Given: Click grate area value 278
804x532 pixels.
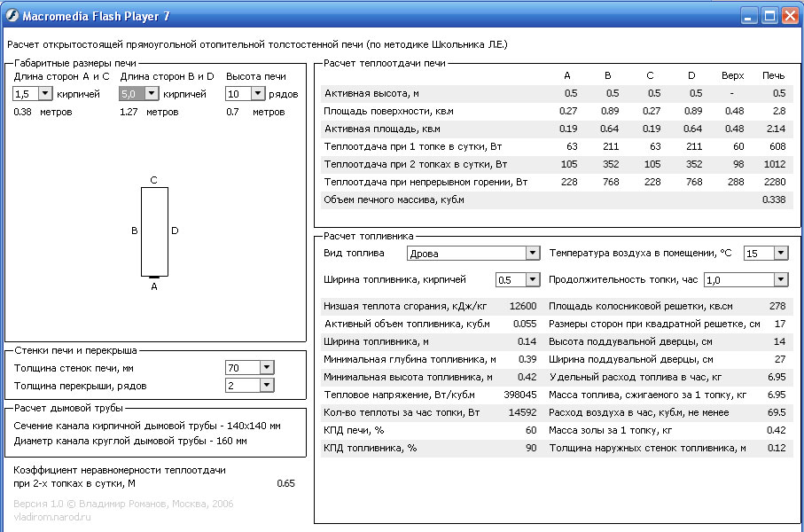Looking at the screenshot, I should pyautogui.click(x=777, y=306).
